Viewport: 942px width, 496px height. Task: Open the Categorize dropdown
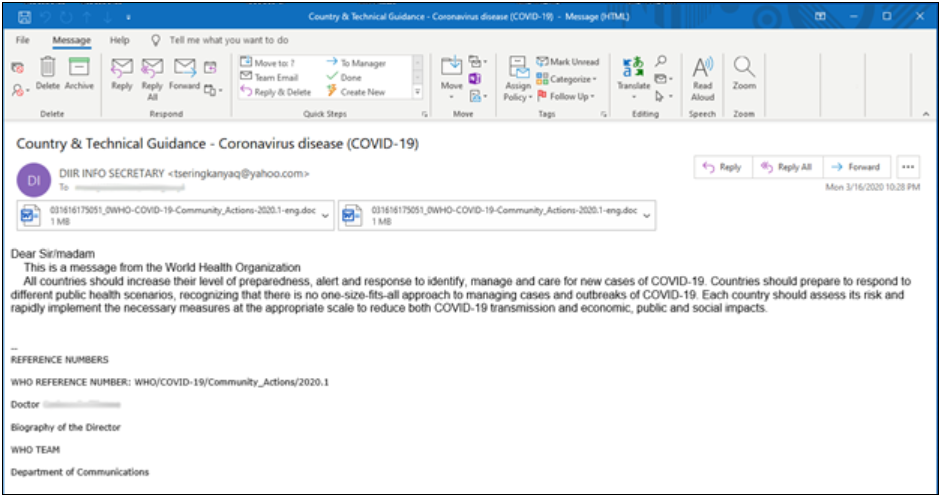pyautogui.click(x=567, y=79)
